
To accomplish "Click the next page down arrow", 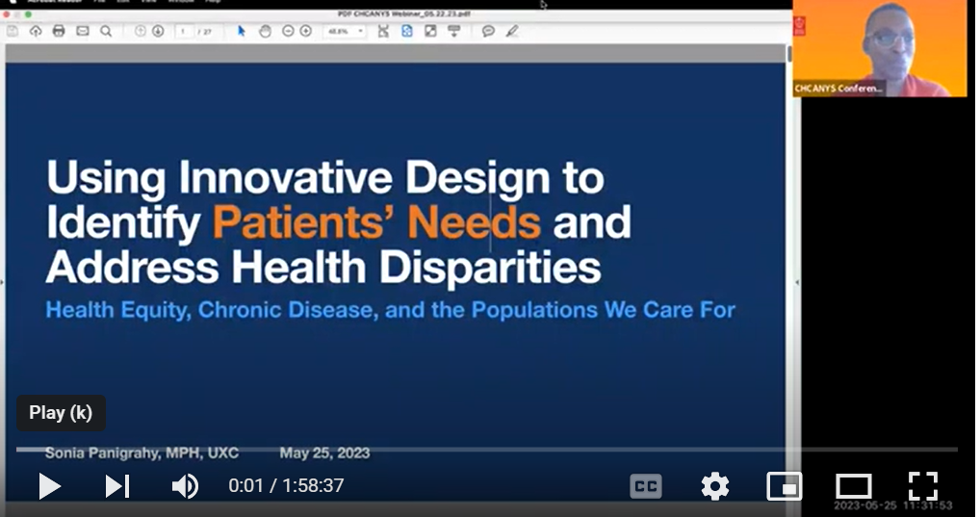I will pyautogui.click(x=158, y=31).
